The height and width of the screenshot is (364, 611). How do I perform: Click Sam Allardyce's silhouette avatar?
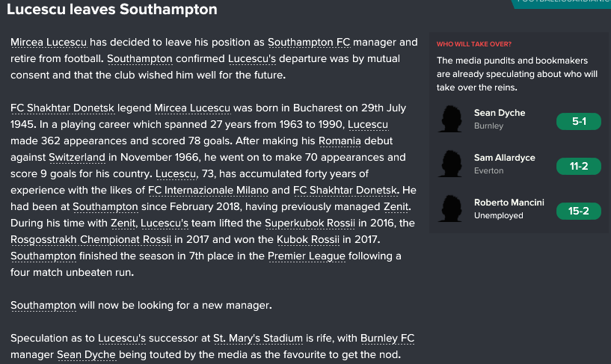(x=450, y=164)
